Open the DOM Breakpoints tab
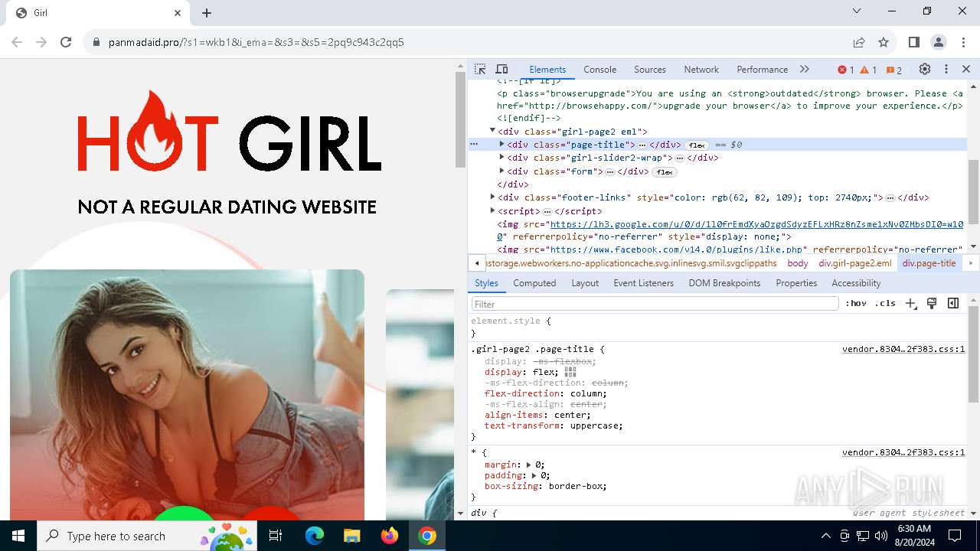This screenshot has height=551, width=980. (724, 283)
